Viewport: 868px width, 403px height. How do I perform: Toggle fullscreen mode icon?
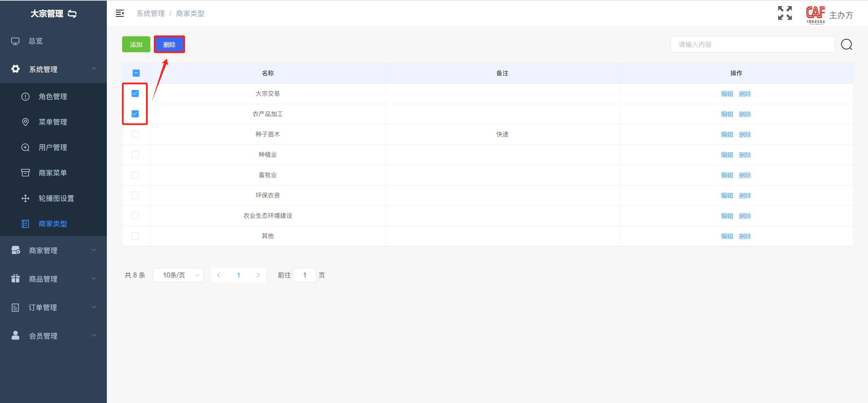785,13
